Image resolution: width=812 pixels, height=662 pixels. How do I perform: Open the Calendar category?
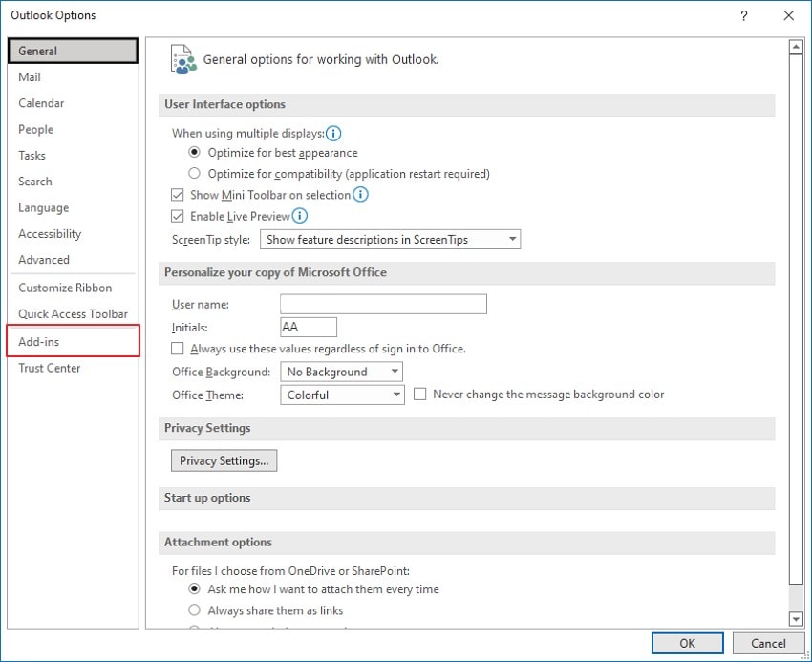73,103
